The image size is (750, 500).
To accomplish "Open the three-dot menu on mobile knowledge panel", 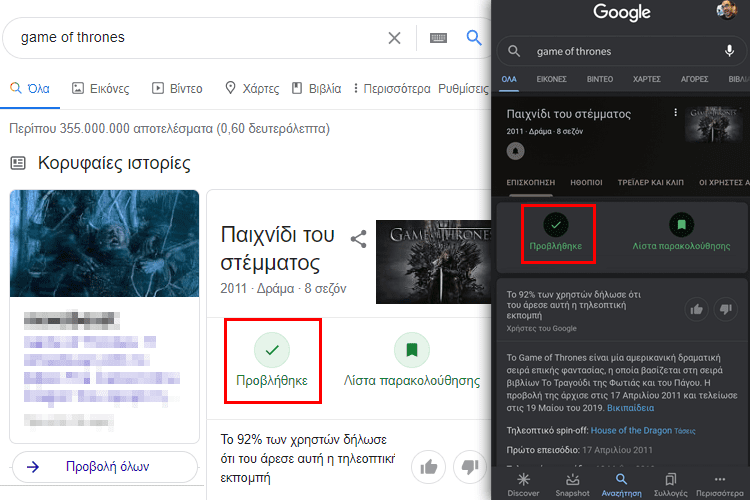I will click(675, 112).
